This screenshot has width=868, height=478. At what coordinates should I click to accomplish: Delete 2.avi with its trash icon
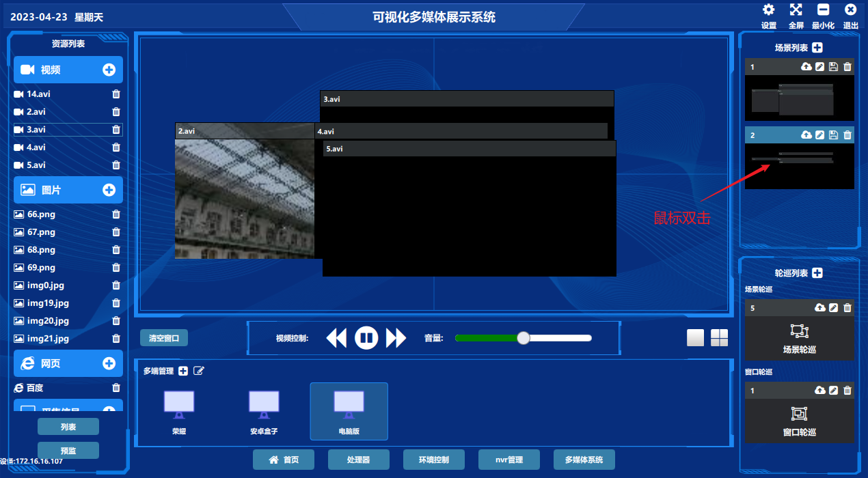click(x=116, y=112)
